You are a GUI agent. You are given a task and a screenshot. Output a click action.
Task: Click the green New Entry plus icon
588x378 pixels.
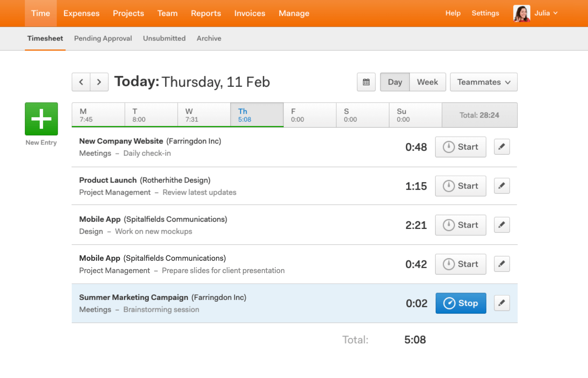(41, 119)
